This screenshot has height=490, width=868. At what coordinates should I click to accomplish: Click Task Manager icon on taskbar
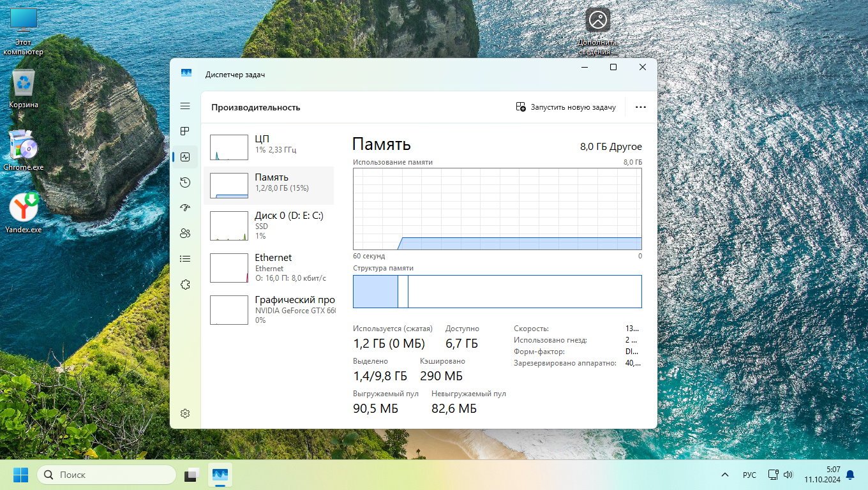click(220, 475)
